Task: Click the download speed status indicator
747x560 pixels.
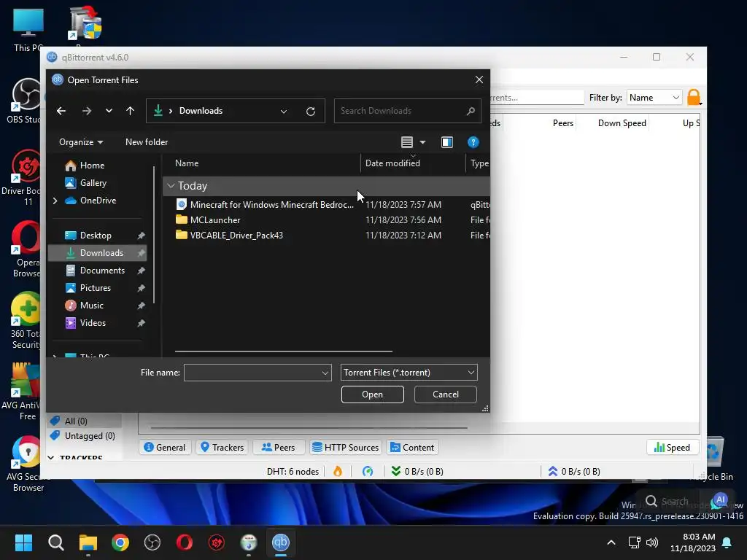Action: click(417, 472)
